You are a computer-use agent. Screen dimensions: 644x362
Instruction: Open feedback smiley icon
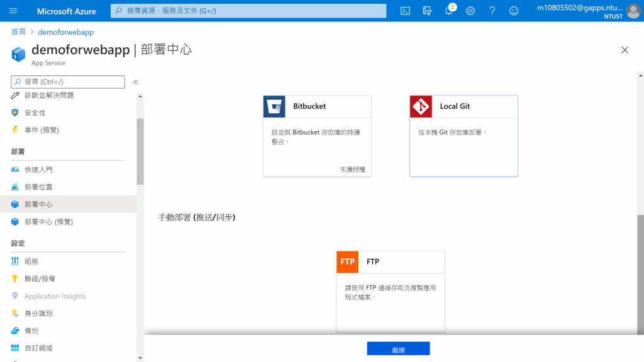tap(514, 11)
